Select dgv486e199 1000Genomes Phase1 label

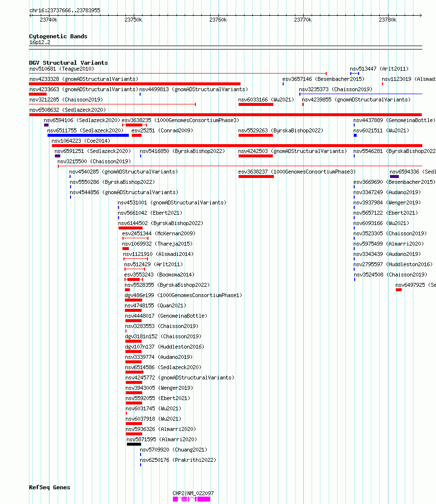tap(183, 295)
